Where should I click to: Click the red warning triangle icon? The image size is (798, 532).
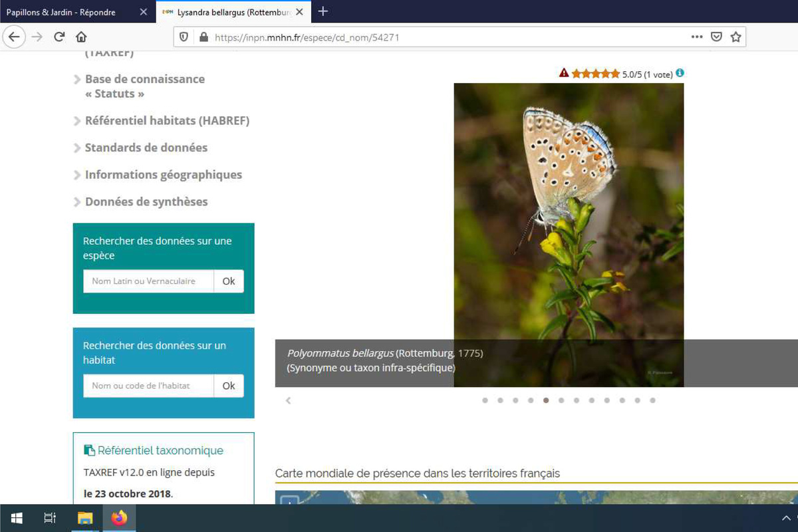[x=564, y=73]
